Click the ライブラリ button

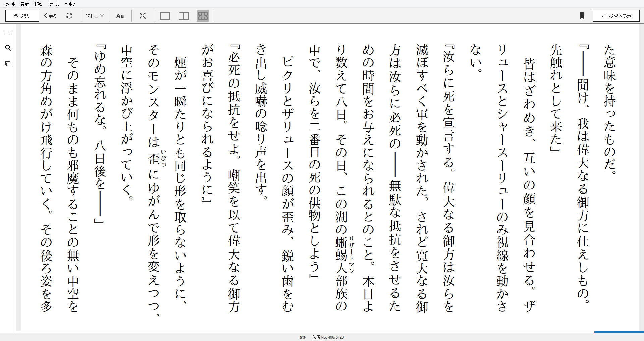(x=22, y=16)
